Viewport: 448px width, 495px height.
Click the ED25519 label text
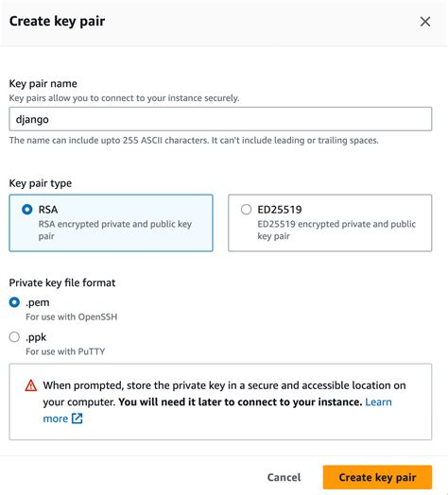(x=280, y=210)
